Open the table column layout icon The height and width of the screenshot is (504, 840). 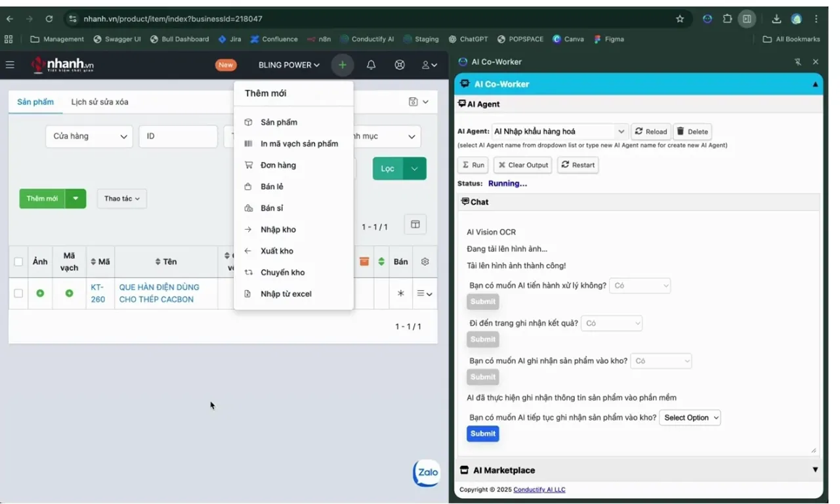point(415,224)
